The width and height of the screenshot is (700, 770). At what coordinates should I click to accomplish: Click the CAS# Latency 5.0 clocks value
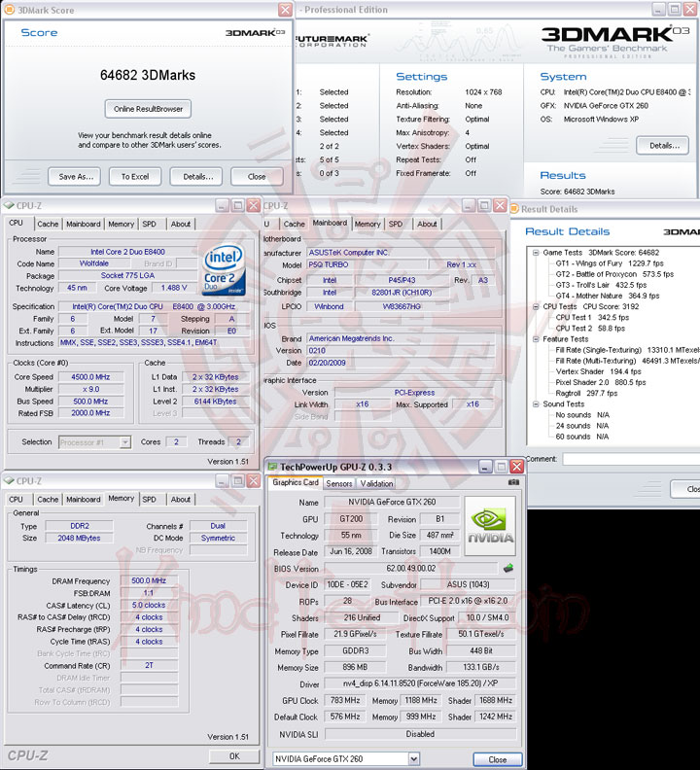149,605
